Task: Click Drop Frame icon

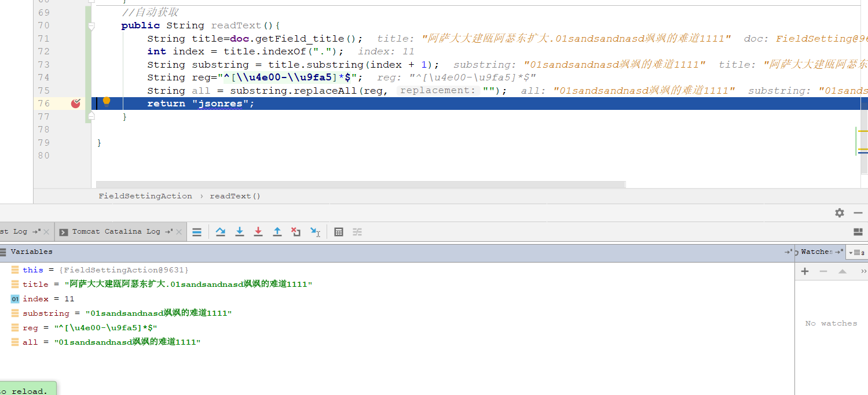Action: tap(296, 232)
